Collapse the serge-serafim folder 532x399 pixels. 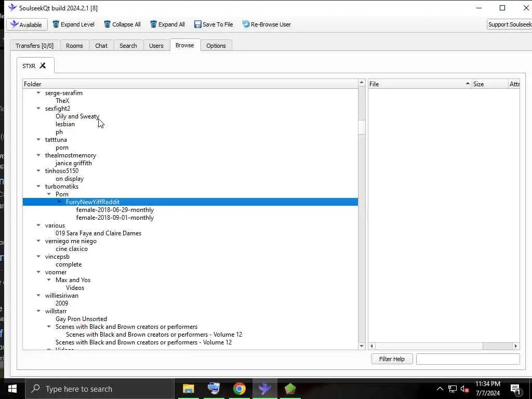38,92
